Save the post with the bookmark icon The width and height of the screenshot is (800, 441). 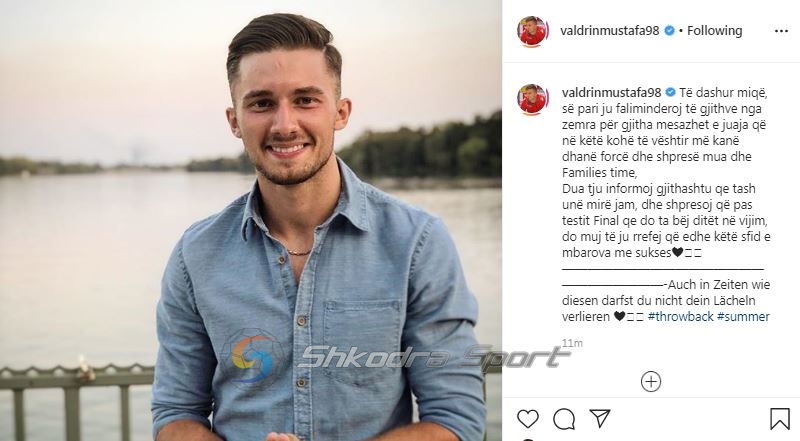click(x=779, y=419)
